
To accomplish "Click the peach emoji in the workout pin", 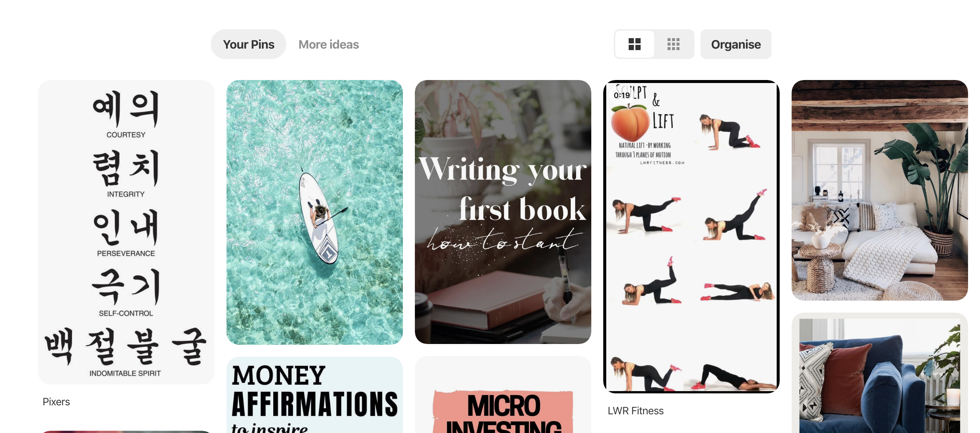I will click(630, 123).
